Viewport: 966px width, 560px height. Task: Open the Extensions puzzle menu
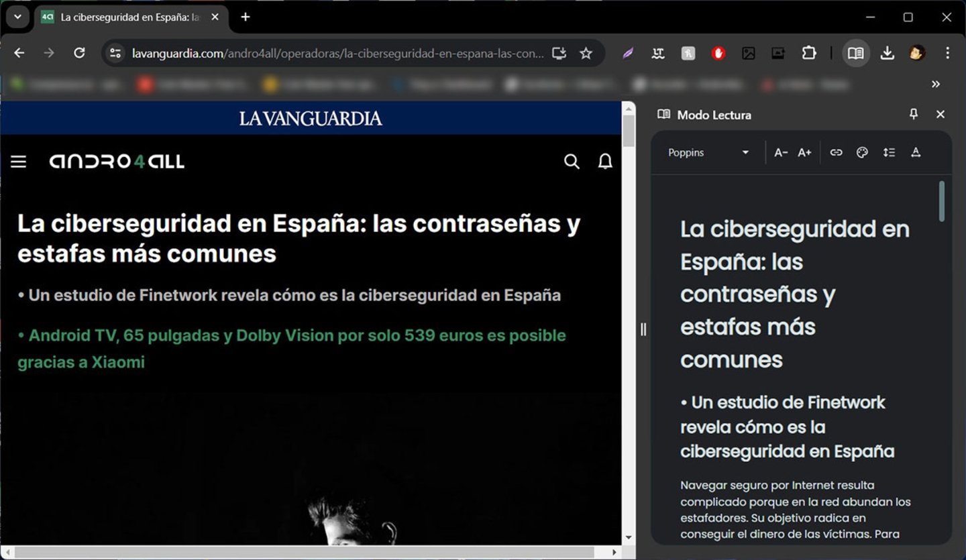(x=809, y=53)
